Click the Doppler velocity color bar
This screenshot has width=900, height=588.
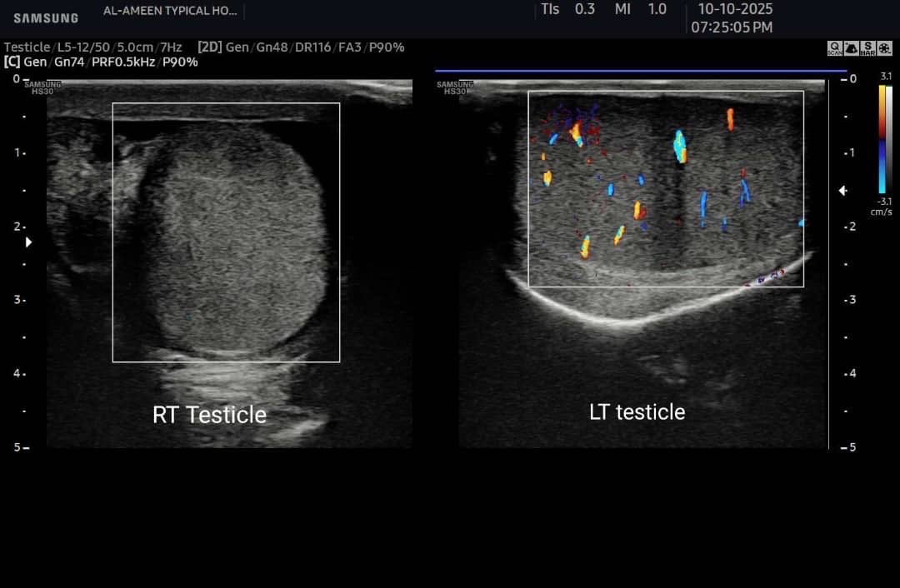point(882,139)
